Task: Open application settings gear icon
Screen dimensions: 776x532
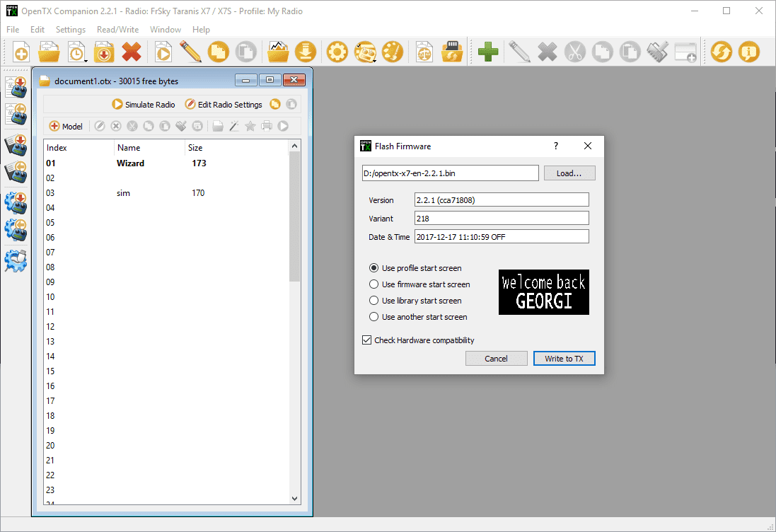Action: [337, 52]
